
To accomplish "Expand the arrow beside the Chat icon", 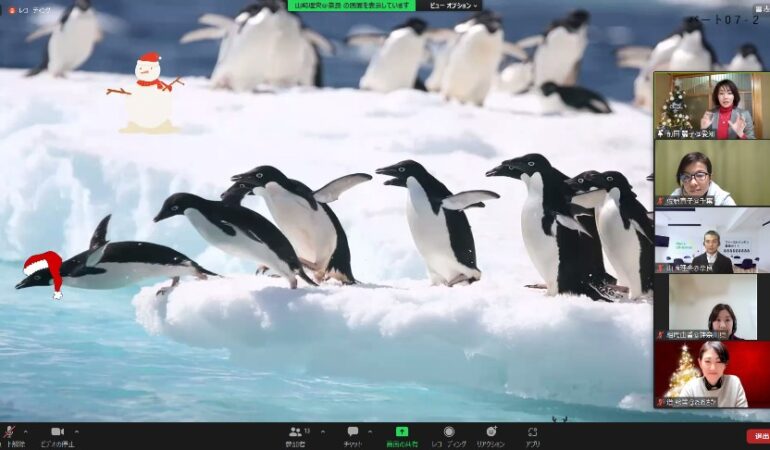I will (372, 431).
